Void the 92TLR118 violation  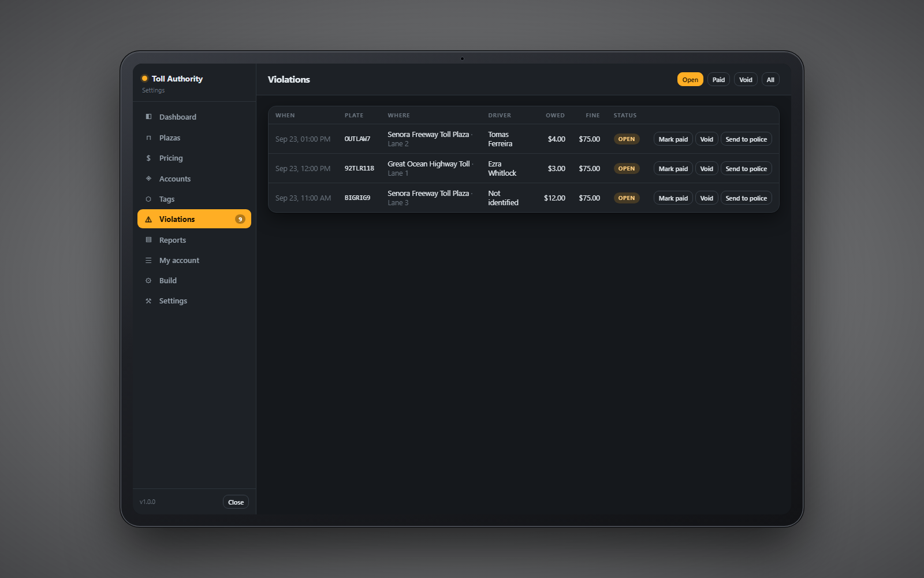pyautogui.click(x=707, y=169)
